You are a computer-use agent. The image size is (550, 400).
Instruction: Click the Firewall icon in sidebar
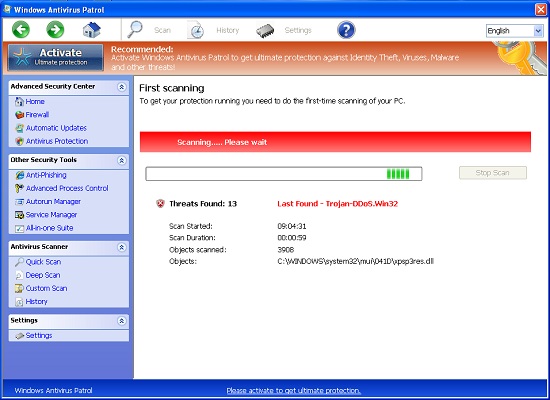(19, 115)
